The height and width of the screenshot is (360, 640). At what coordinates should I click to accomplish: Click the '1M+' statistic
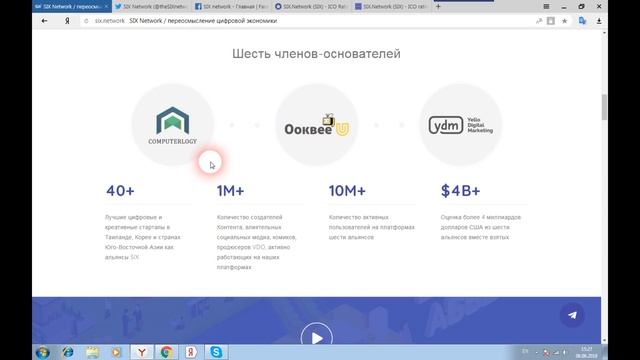[230, 191]
